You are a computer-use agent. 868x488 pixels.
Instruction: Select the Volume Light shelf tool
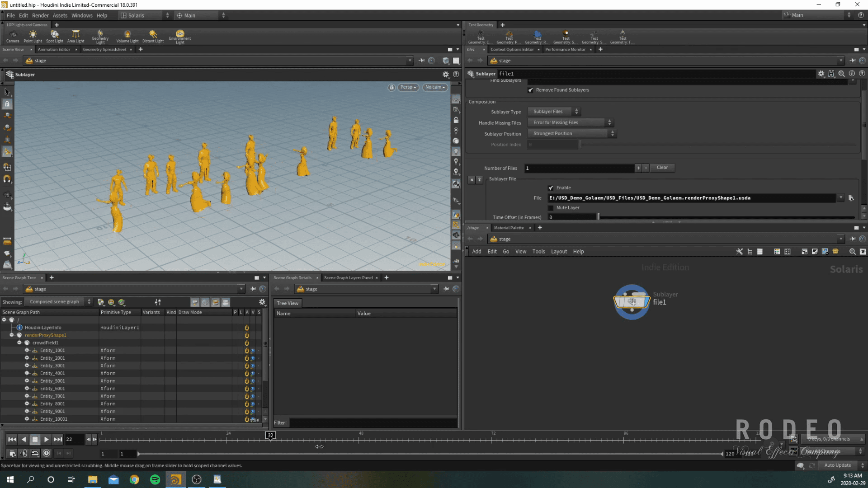127,36
